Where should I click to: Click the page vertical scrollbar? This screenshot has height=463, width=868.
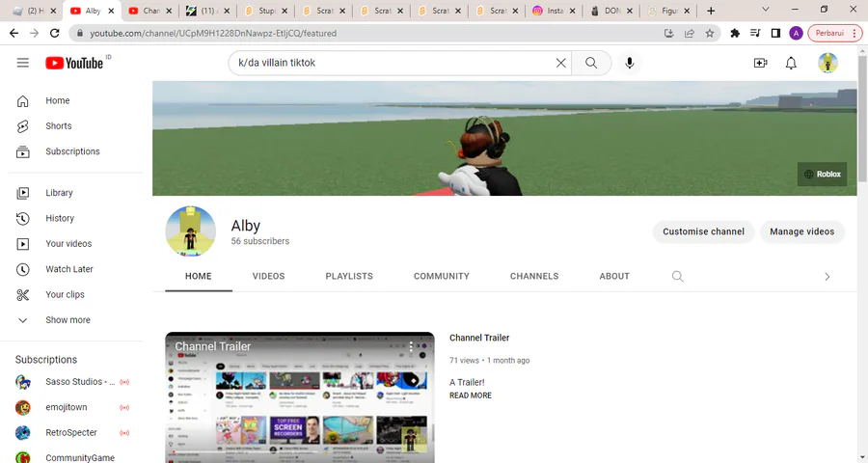tap(862, 118)
